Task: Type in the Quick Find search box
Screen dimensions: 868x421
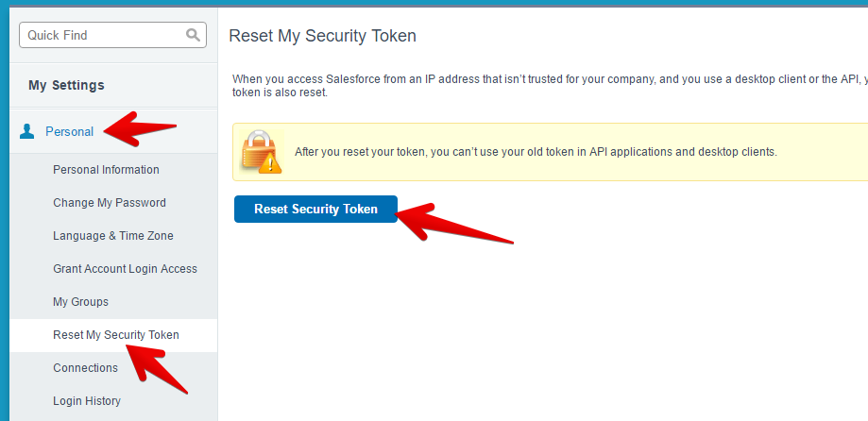Action: click(x=102, y=35)
